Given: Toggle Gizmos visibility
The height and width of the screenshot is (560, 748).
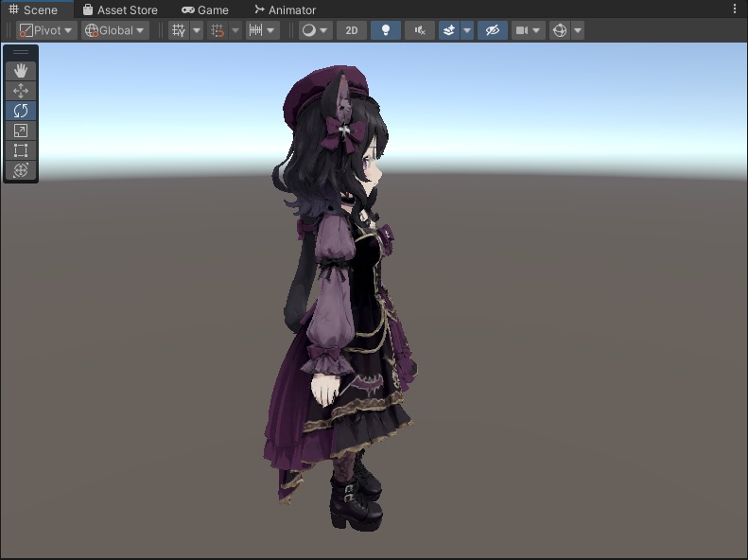Looking at the screenshot, I should click(560, 30).
